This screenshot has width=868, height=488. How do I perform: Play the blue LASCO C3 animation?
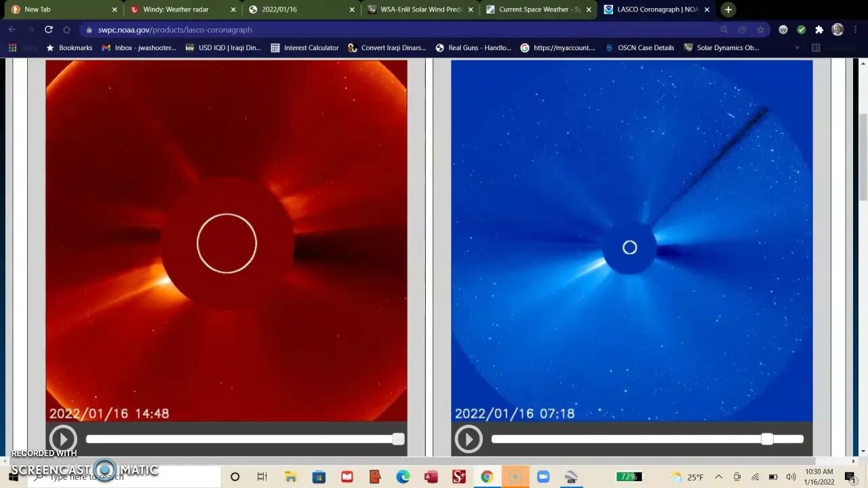pos(469,439)
